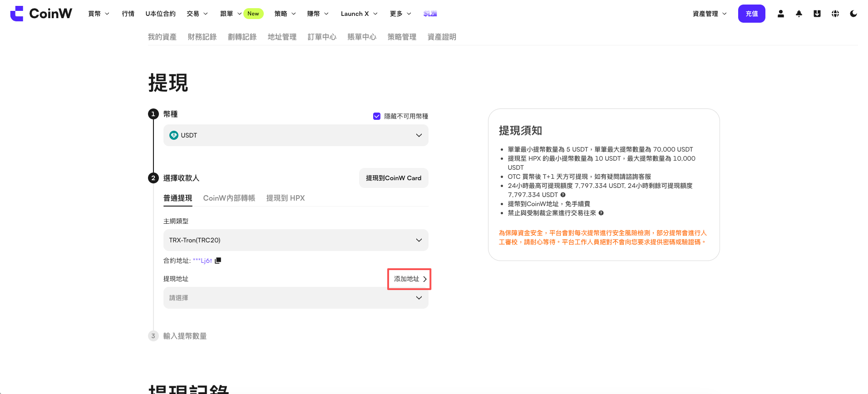
Task: Open the language globe icon
Action: [835, 14]
